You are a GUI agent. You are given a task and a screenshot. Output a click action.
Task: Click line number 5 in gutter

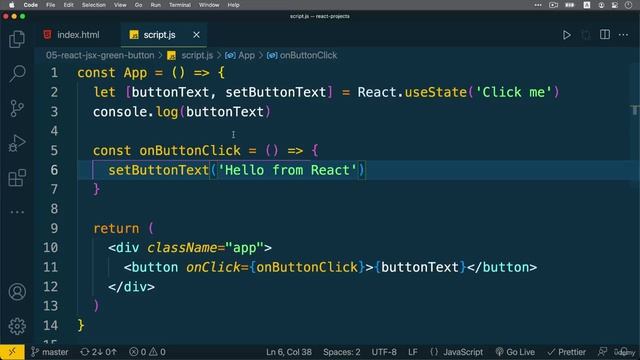click(x=54, y=151)
